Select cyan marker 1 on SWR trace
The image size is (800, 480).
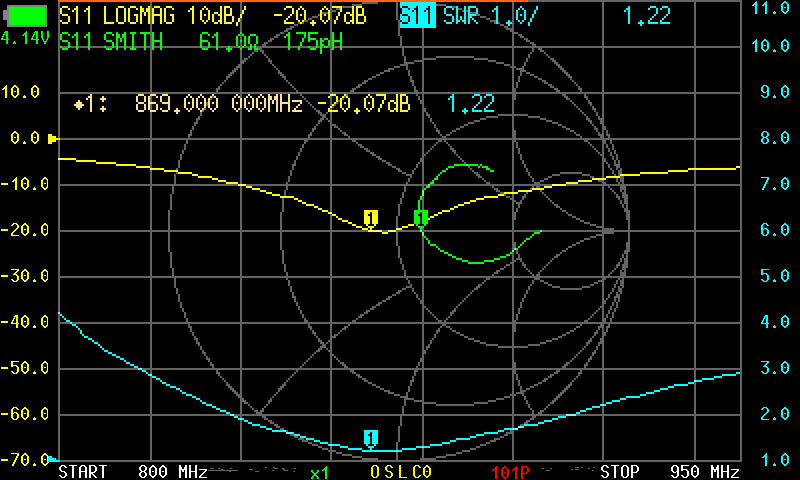click(x=371, y=439)
